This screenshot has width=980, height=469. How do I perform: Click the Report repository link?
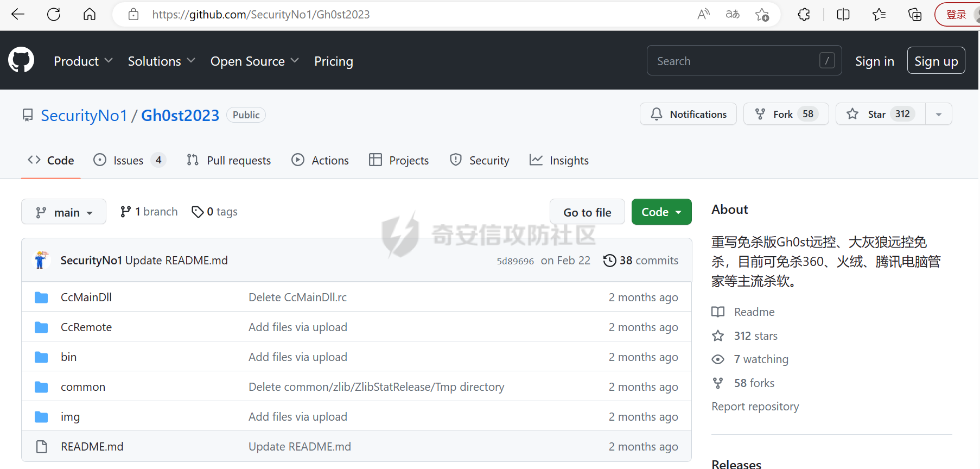(755, 407)
